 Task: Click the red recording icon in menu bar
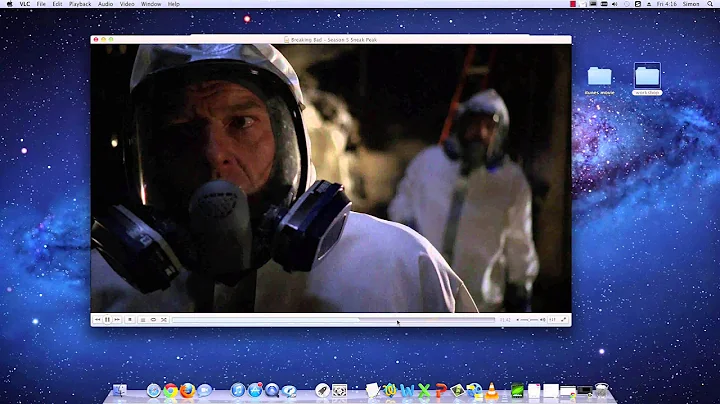[573, 4]
